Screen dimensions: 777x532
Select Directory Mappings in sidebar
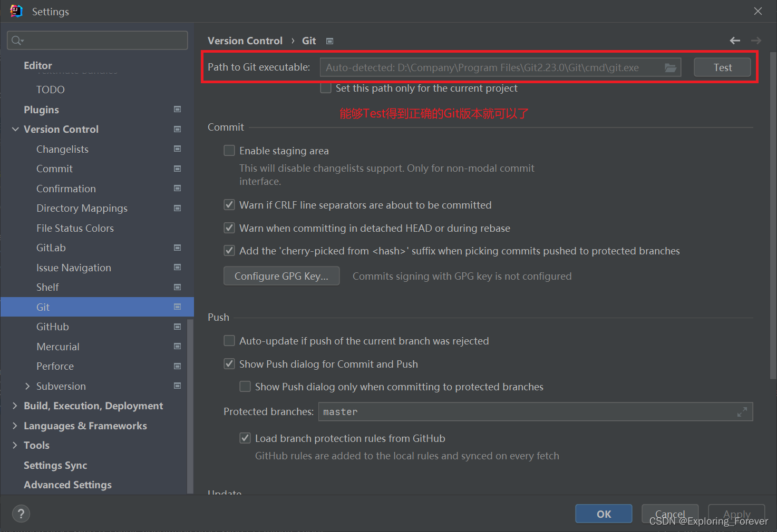tap(82, 208)
